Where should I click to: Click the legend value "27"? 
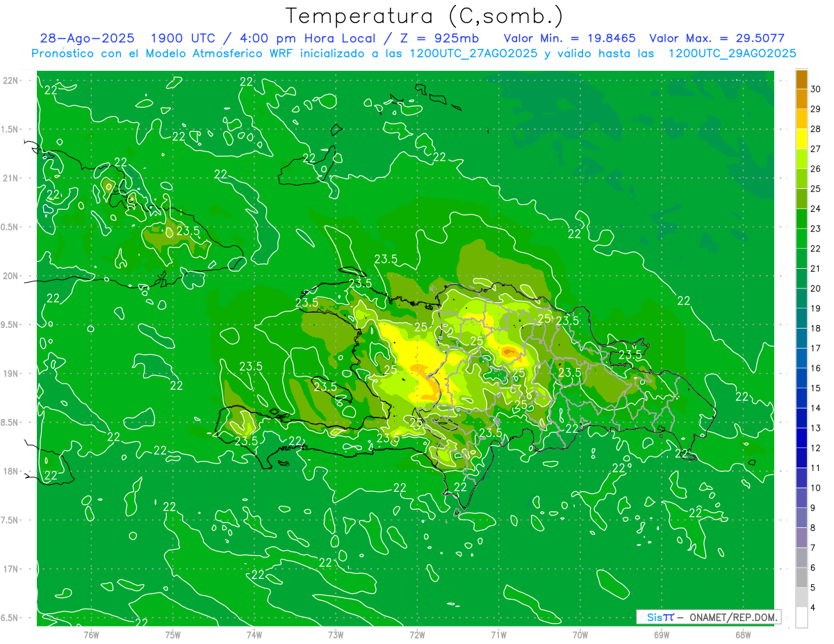pyautogui.click(x=816, y=149)
